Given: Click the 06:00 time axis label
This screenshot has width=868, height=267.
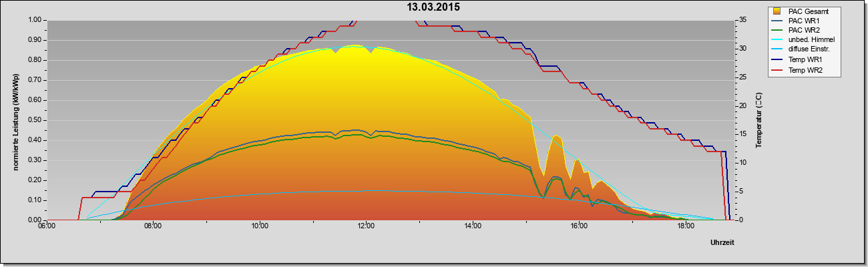Looking at the screenshot, I should [x=47, y=227].
